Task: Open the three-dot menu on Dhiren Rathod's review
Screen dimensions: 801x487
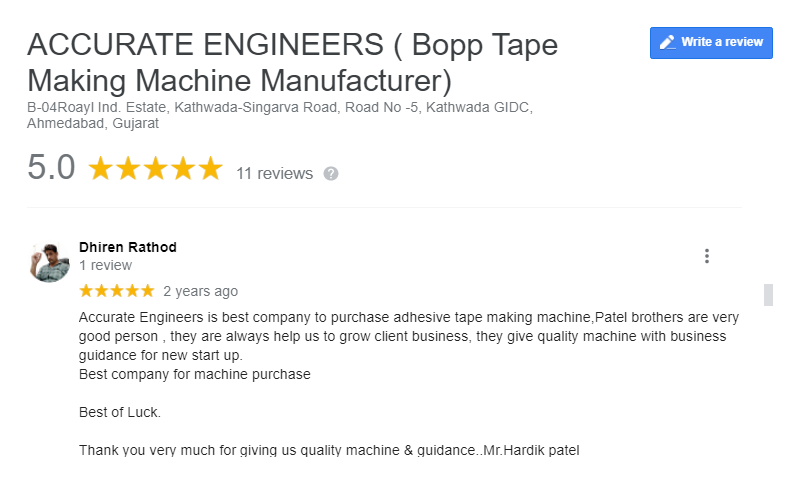Action: pos(707,256)
